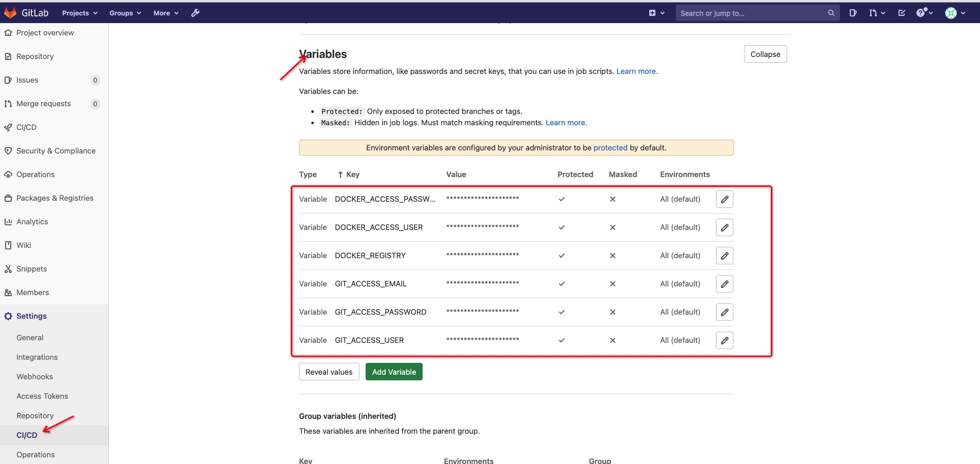Reveal the masked variable values
Screen dimensions: 980x464
click(329, 371)
